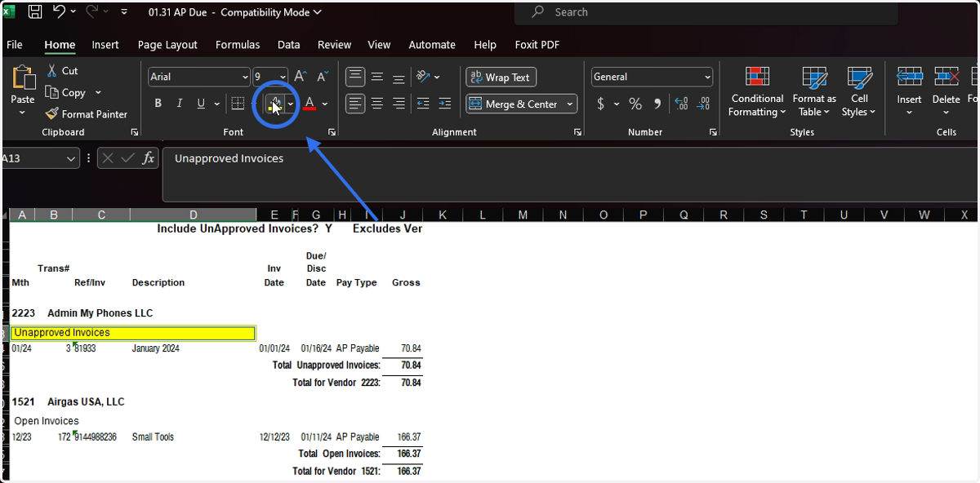Viewport: 980px width, 483px height.
Task: Open Cell Styles gallery
Action: pos(859,92)
